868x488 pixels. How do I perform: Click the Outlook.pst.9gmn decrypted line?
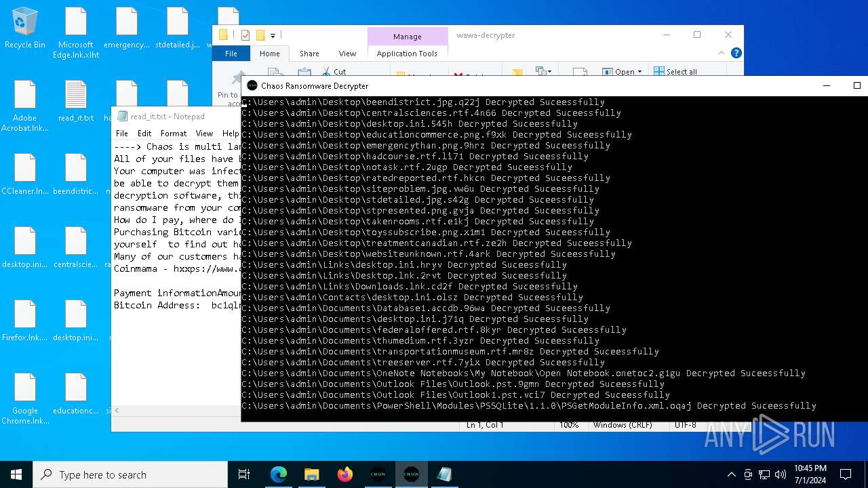pyautogui.click(x=453, y=384)
